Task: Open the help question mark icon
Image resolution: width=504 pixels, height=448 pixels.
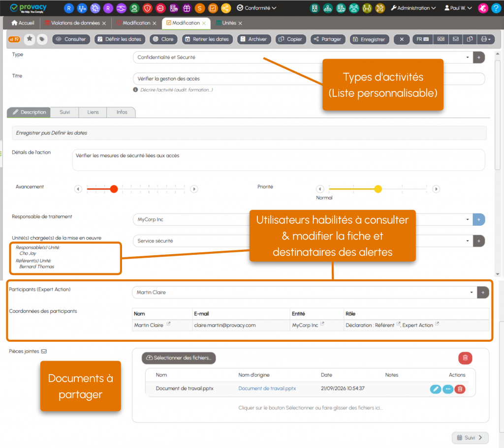Action: [496, 8]
